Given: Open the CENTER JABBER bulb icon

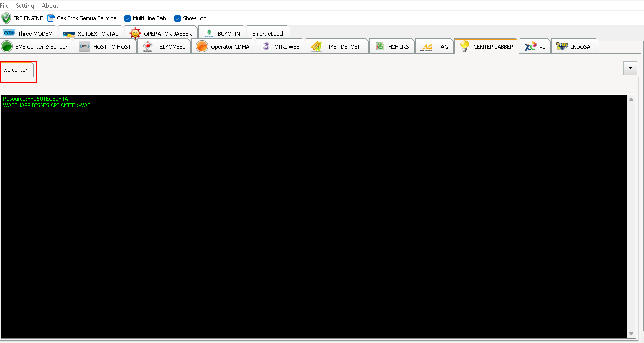Looking at the screenshot, I should pyautogui.click(x=464, y=46).
